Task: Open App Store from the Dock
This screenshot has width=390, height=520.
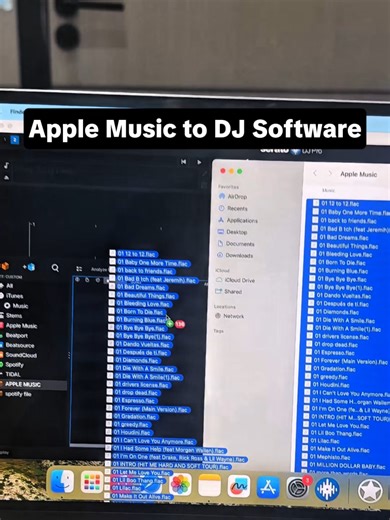Action: [268, 487]
